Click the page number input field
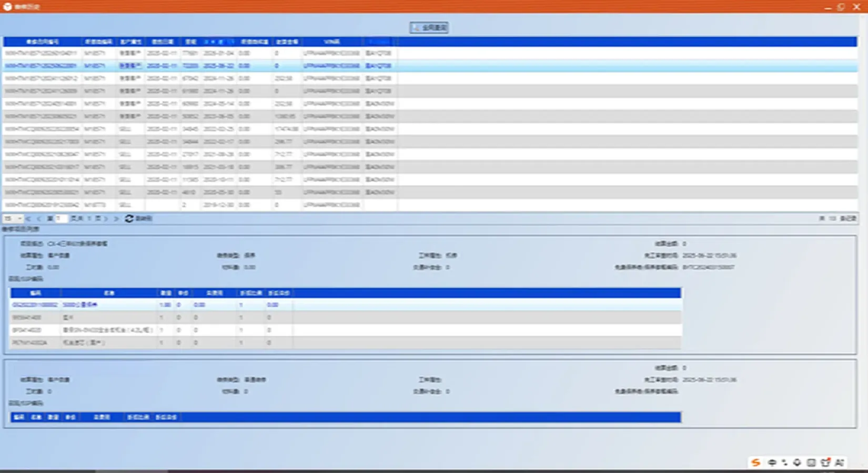868x473 pixels. click(x=60, y=218)
